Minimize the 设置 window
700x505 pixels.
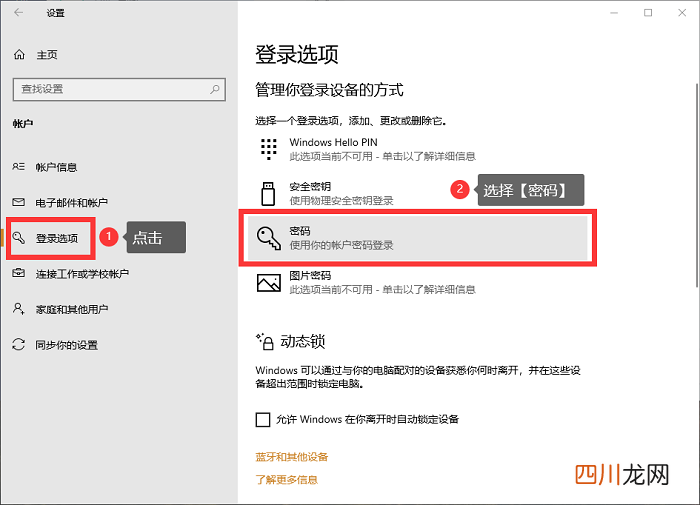[614, 13]
